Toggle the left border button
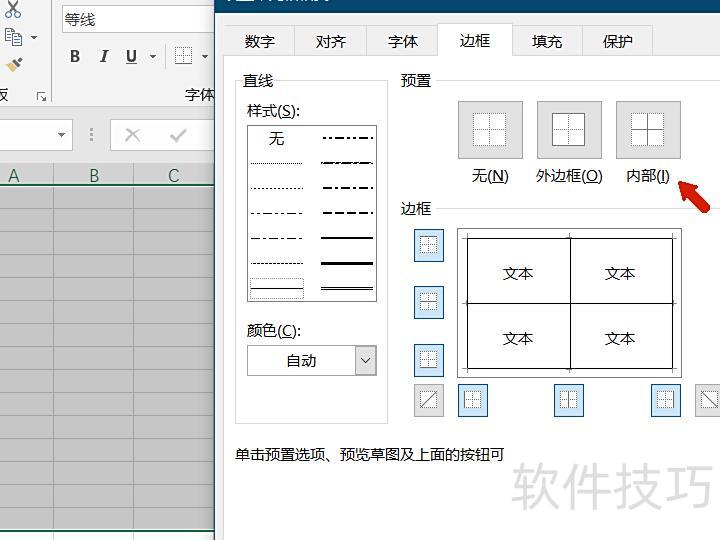 tap(472, 400)
